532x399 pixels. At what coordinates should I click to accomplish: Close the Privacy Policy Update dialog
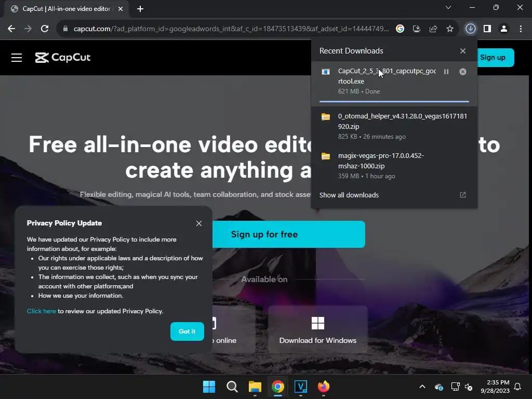[x=199, y=223]
